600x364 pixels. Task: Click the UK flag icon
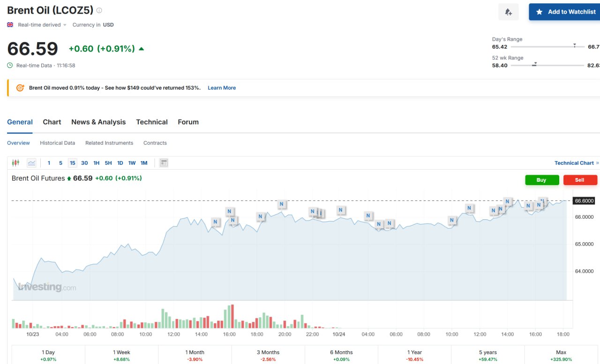coord(10,25)
